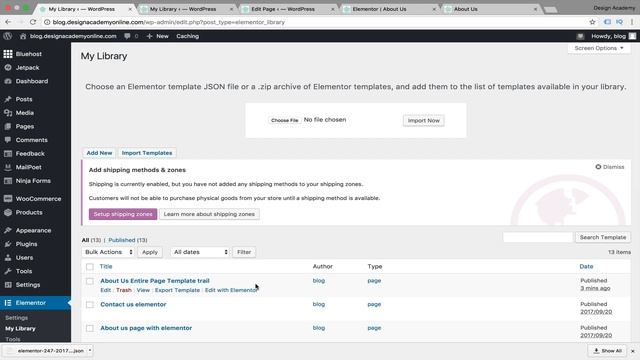The image size is (640, 360).
Task: Click the Trash link for About Us template
Action: (124, 290)
